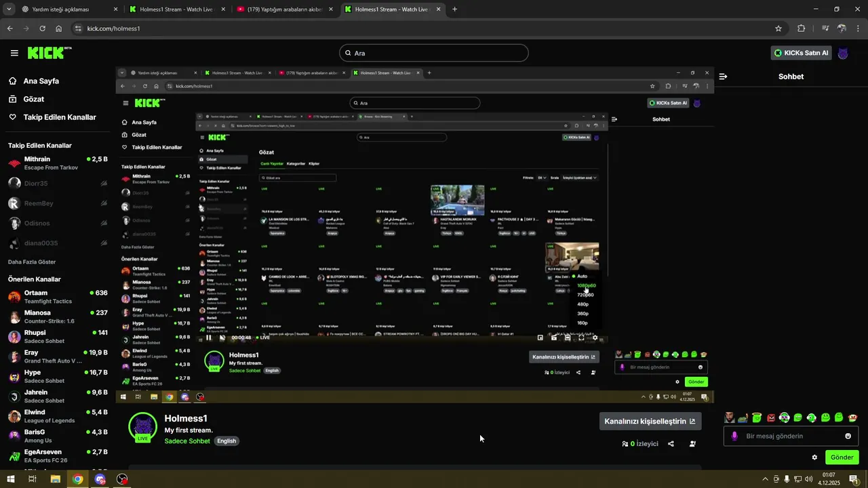Open offline channel Diorr35
Image resolution: width=868 pixels, height=488 pixels.
[58, 183]
